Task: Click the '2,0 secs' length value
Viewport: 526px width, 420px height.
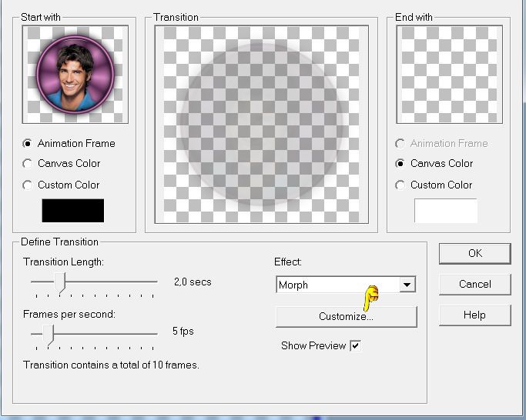Action: tap(193, 282)
